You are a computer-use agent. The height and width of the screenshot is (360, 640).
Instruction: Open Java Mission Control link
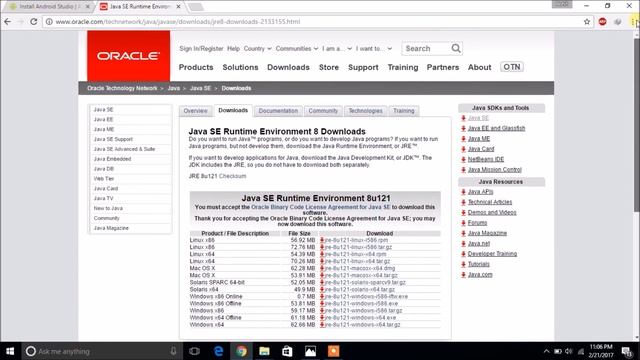495,170
